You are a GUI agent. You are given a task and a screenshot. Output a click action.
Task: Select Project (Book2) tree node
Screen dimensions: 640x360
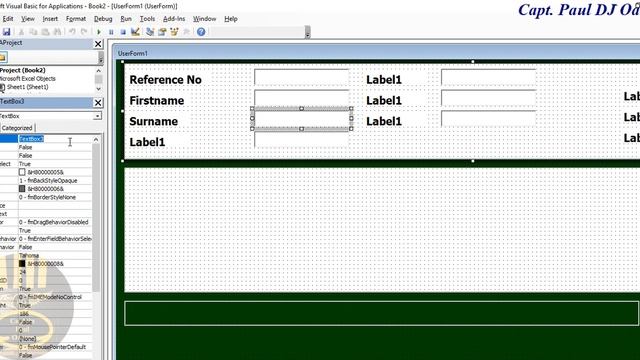[22, 70]
